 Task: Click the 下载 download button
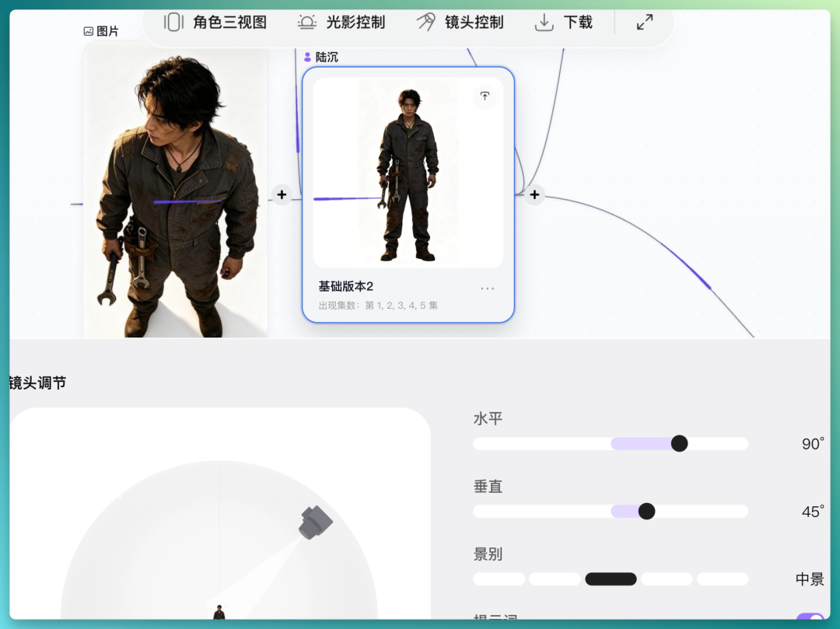click(x=564, y=23)
